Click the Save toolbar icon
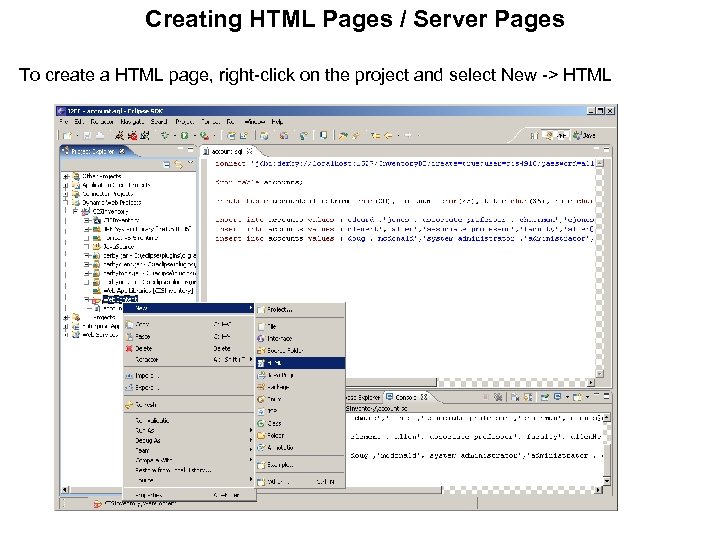Image resolution: width=720 pixels, height=540 pixels. [x=87, y=135]
